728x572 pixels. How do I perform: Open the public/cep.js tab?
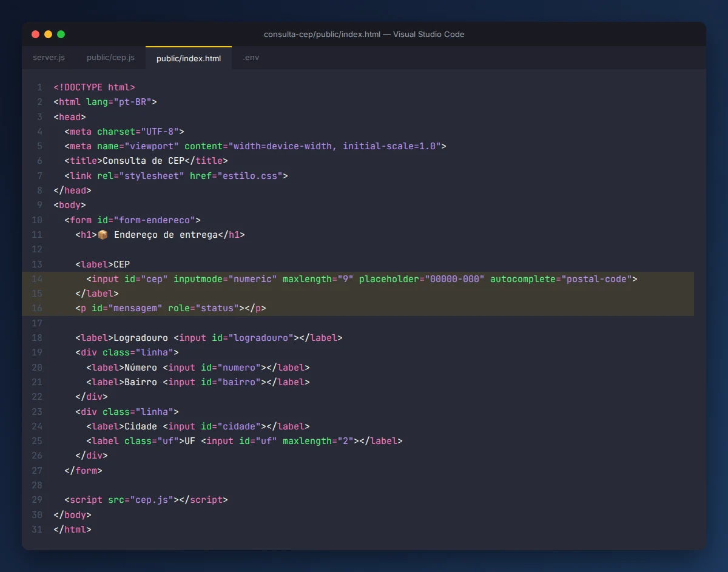pyautogui.click(x=110, y=58)
